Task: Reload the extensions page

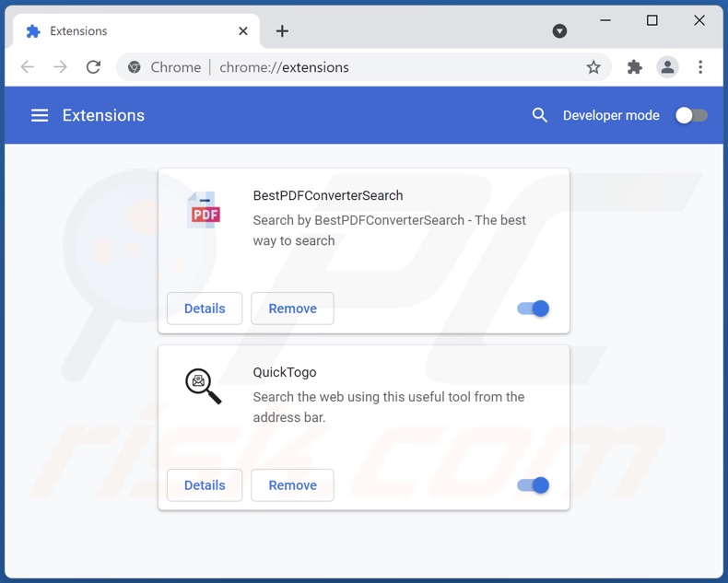Action: (x=93, y=67)
